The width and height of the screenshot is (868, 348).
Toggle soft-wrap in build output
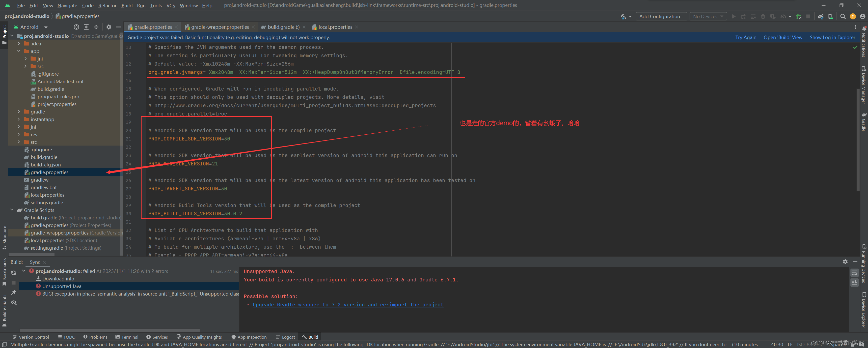(x=854, y=273)
